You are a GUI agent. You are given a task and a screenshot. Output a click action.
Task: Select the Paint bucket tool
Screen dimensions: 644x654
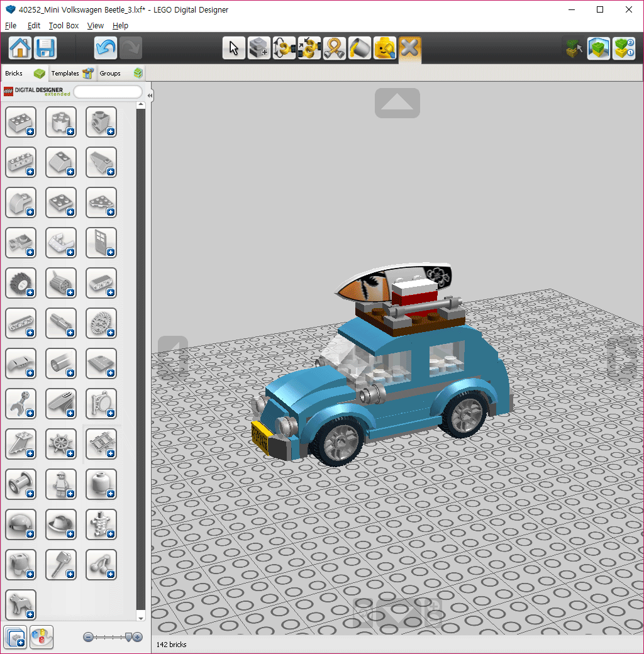click(360, 48)
